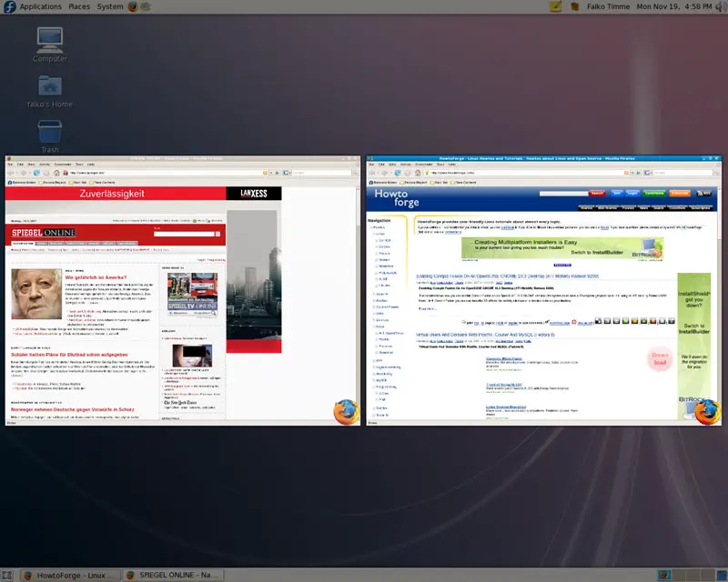Click the orange button in HowtoForge header

click(680, 193)
